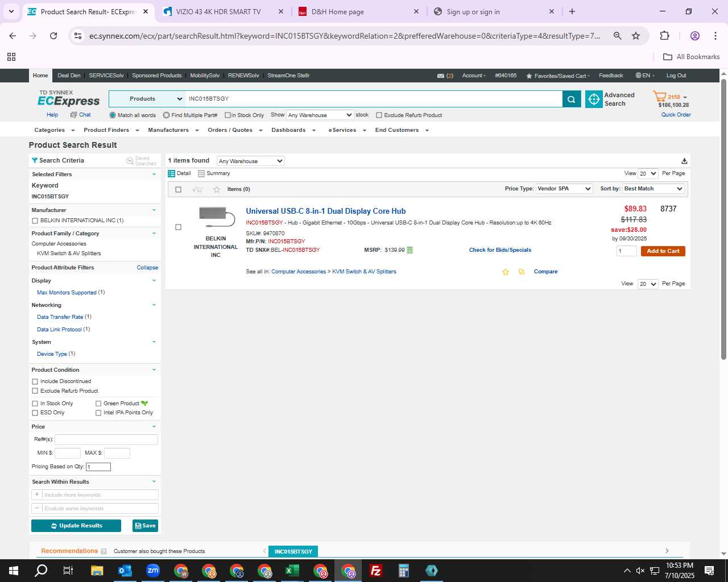Click the Include more keywords field
The height and width of the screenshot is (582, 728).
tap(100, 495)
